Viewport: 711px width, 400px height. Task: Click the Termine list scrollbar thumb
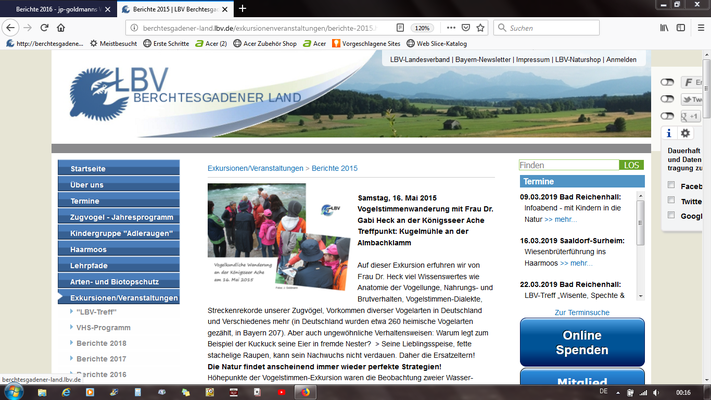pos(640,223)
